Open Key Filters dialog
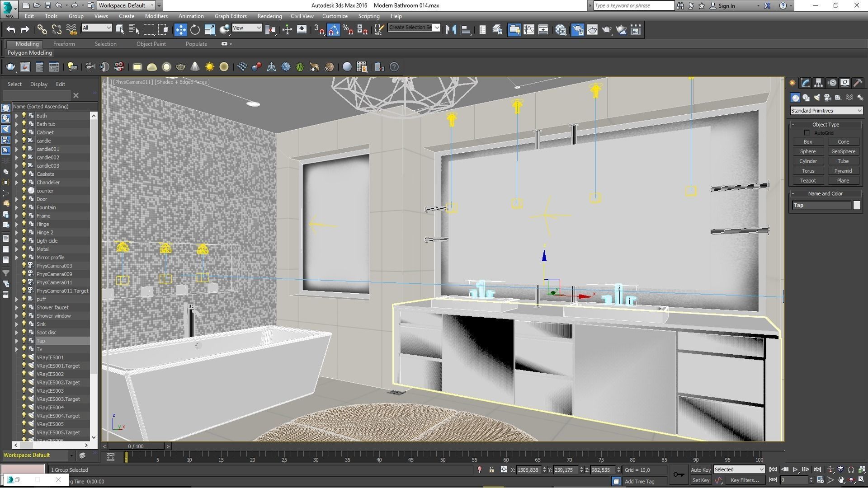The width and height of the screenshot is (868, 488). point(744,480)
